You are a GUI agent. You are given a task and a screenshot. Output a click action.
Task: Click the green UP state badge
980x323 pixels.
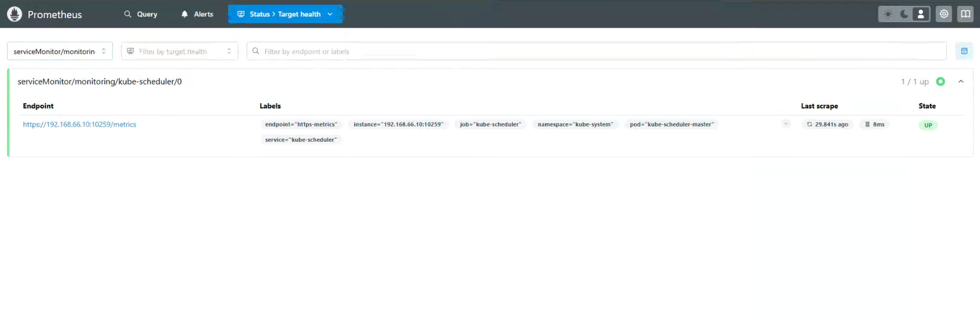(x=928, y=125)
